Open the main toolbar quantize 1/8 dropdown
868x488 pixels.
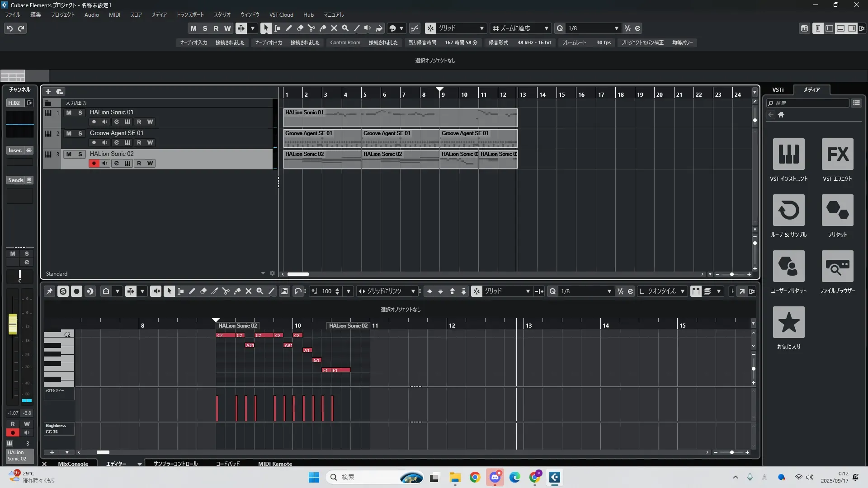616,28
